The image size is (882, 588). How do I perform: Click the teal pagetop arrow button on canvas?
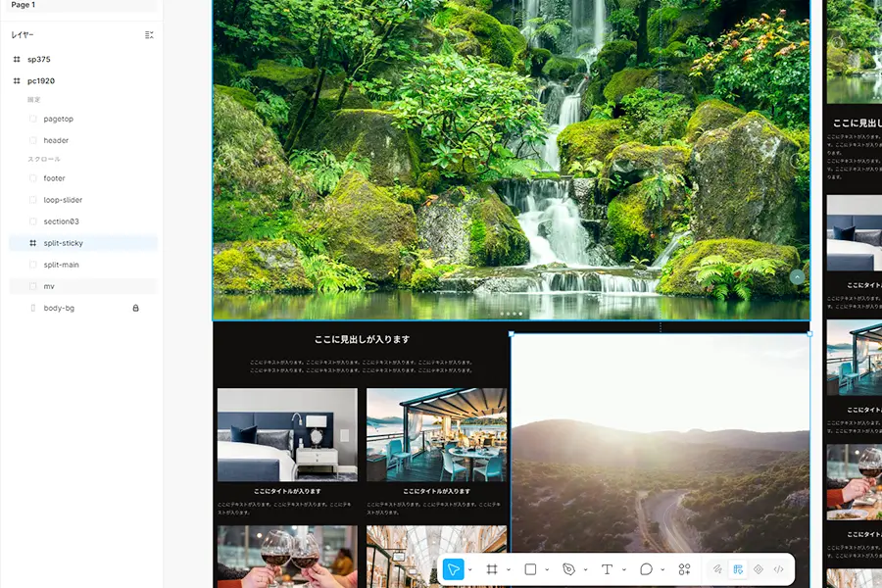click(x=797, y=276)
